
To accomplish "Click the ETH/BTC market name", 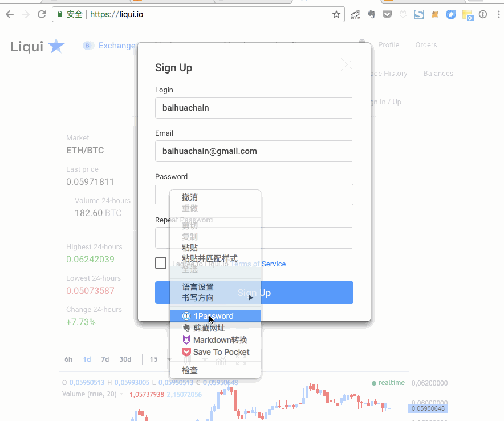I will point(85,151).
